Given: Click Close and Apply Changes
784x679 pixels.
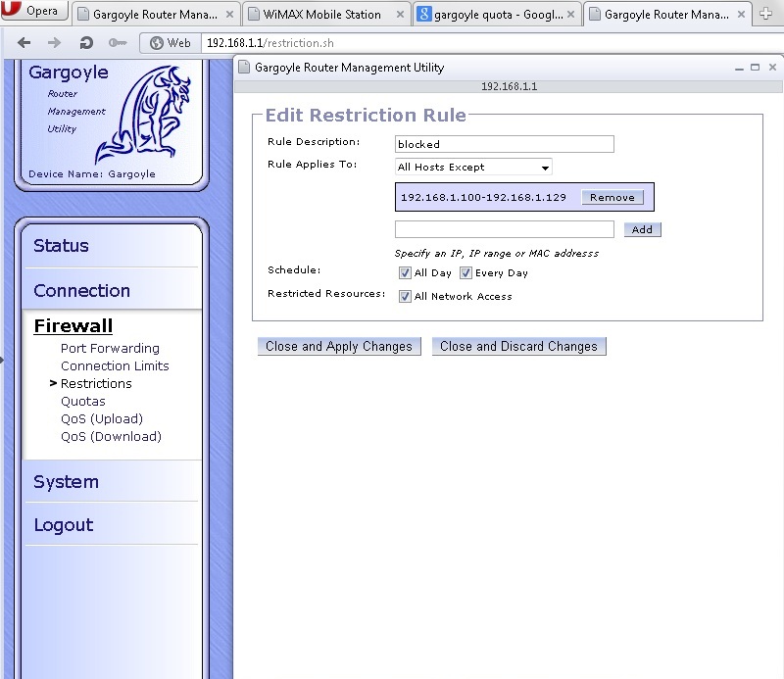Looking at the screenshot, I should tap(339, 346).
